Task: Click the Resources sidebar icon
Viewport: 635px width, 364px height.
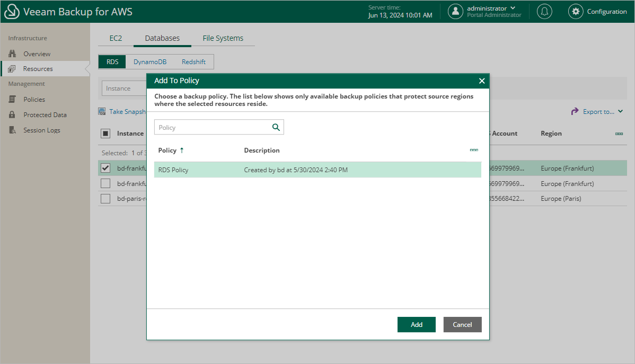Action: tap(12, 69)
